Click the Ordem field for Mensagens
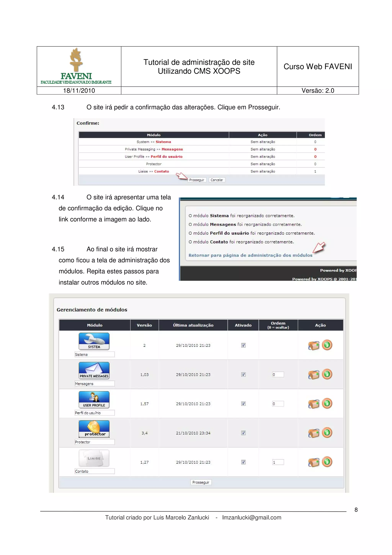Viewport: 392px width, 555px height. coord(278,375)
